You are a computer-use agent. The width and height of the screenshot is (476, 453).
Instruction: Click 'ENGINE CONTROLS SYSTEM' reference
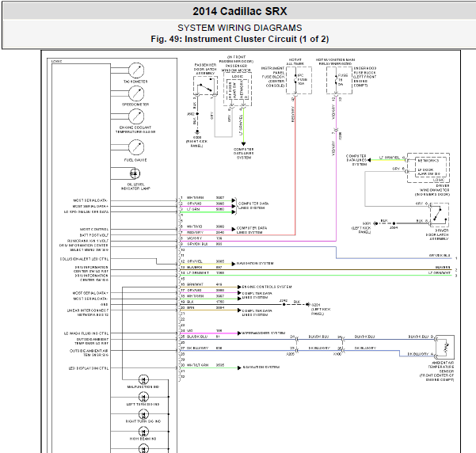coord(267,287)
